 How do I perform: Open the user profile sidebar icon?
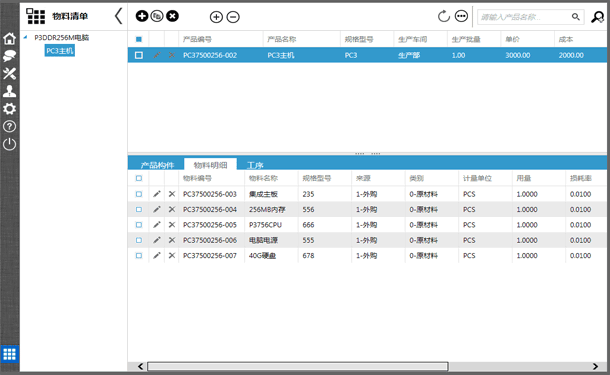click(x=9, y=91)
